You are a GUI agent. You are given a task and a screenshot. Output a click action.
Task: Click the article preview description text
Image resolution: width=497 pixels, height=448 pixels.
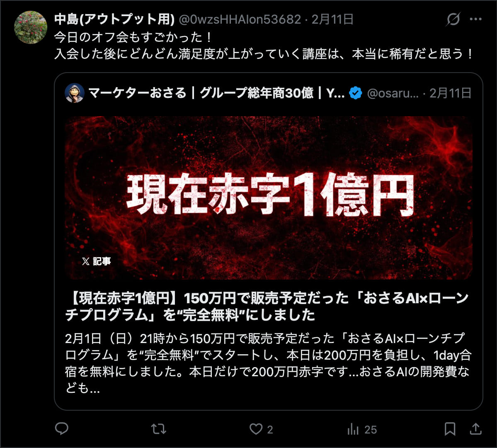[x=268, y=363]
